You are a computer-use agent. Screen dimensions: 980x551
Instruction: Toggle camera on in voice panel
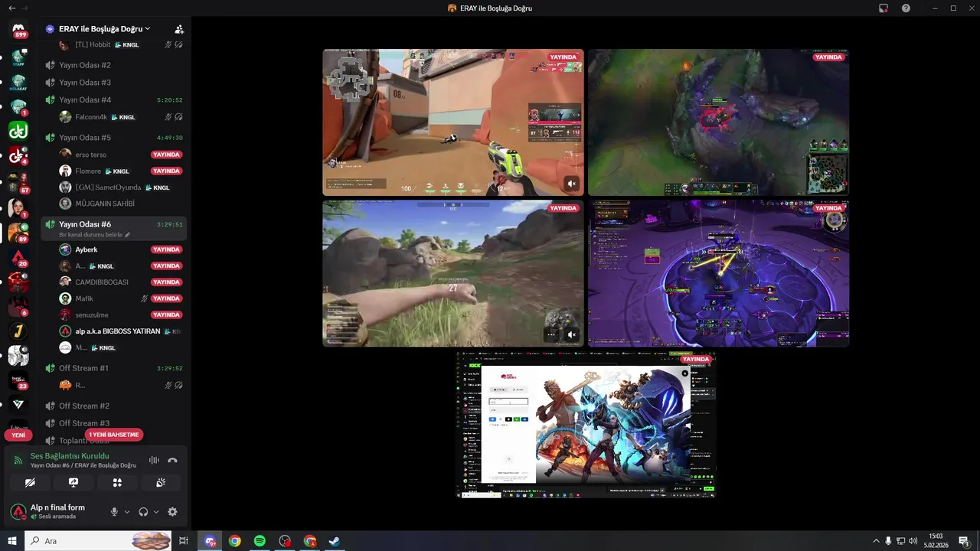click(x=30, y=482)
